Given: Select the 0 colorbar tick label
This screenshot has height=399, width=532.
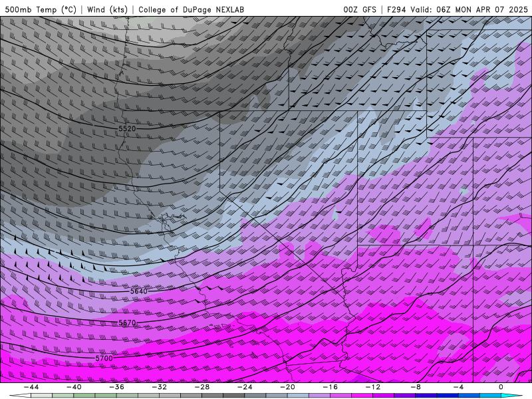Looking at the screenshot, I should coord(501,387).
